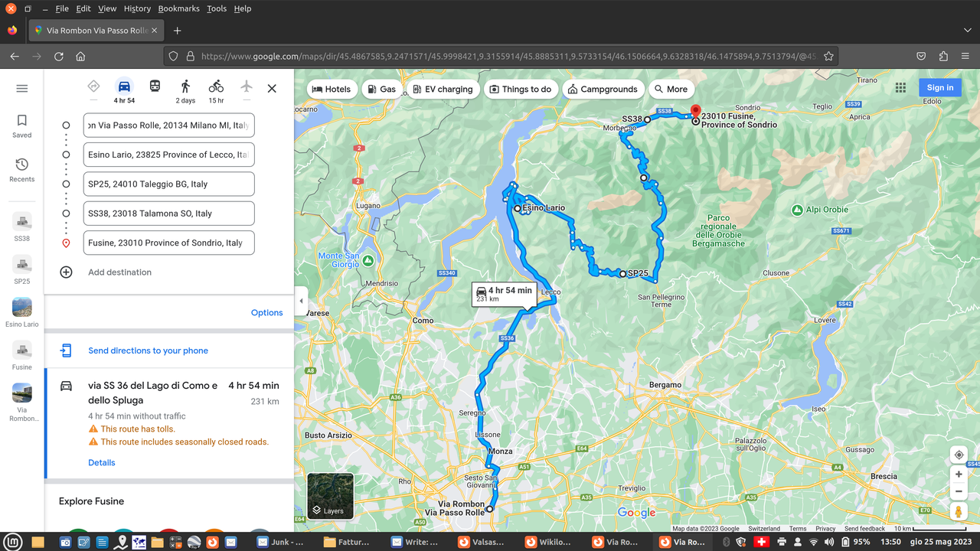Viewport: 980px width, 551px height.
Task: Open Firefox File menu
Action: 62,8
